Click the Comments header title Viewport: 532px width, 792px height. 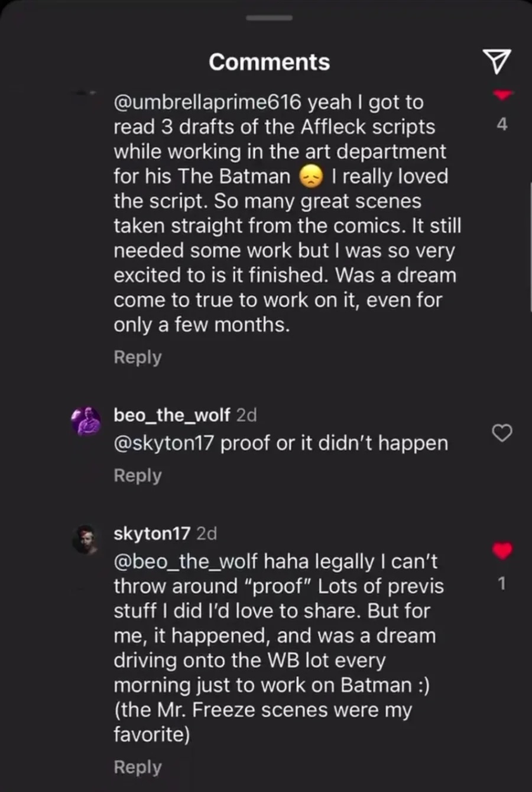[x=269, y=62]
